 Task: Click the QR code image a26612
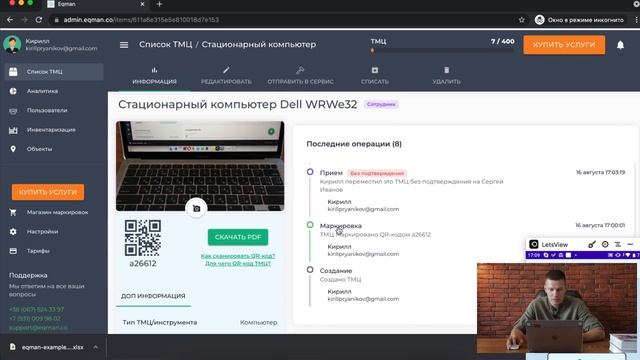point(142,238)
